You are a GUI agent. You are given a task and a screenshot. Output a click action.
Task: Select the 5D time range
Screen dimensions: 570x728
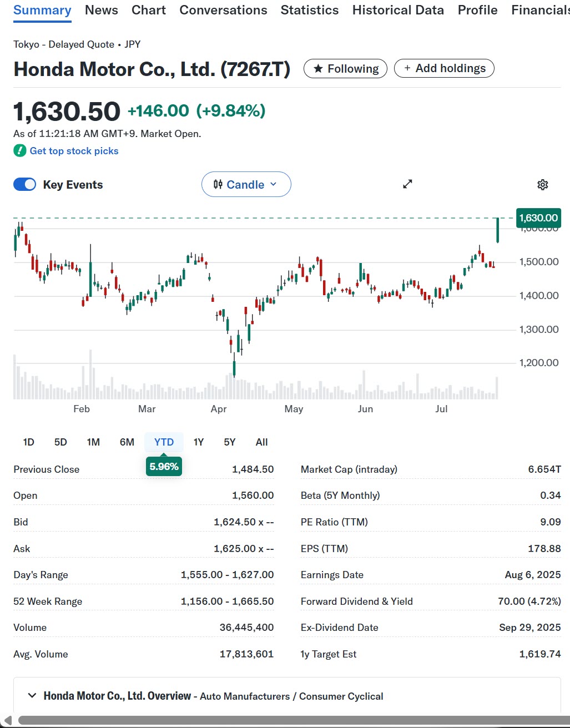(x=60, y=442)
